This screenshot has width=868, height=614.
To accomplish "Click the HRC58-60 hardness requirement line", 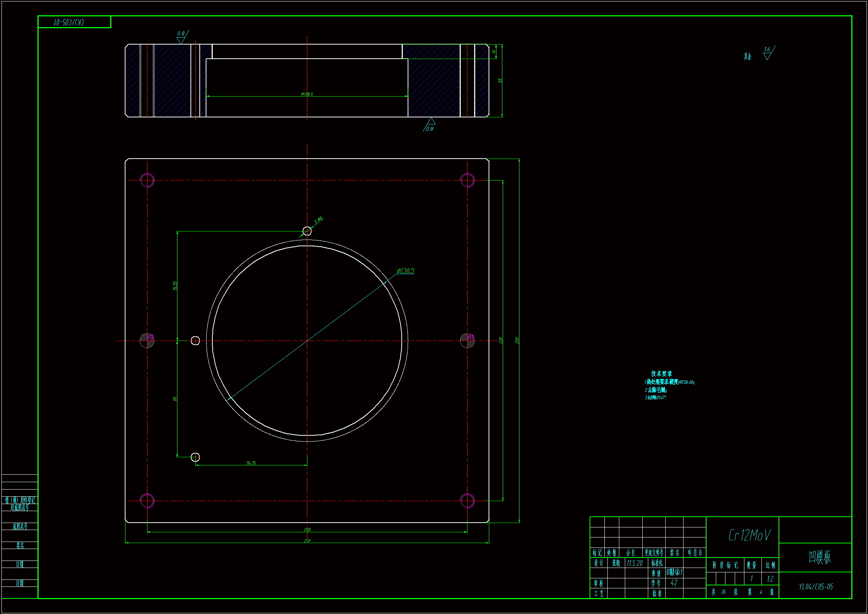I will [x=669, y=382].
